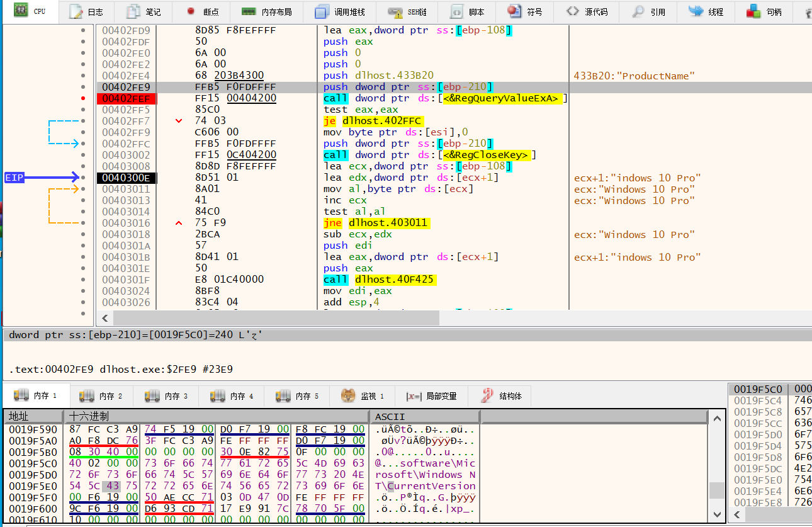Image resolution: width=812 pixels, height=527 pixels.
Task: Select the call RegCloseKey instruction
Action: 431,155
